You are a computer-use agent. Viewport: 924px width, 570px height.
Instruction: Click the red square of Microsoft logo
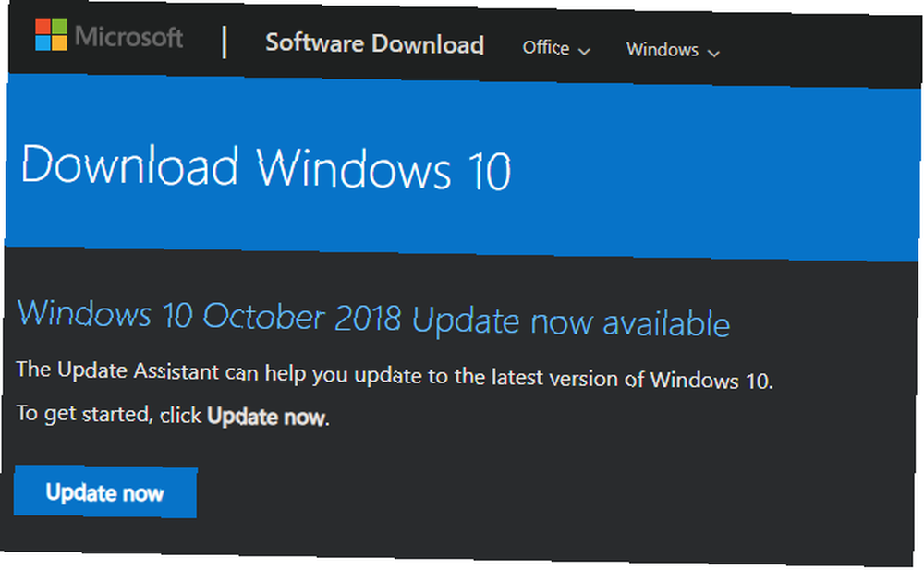pyautogui.click(x=43, y=27)
